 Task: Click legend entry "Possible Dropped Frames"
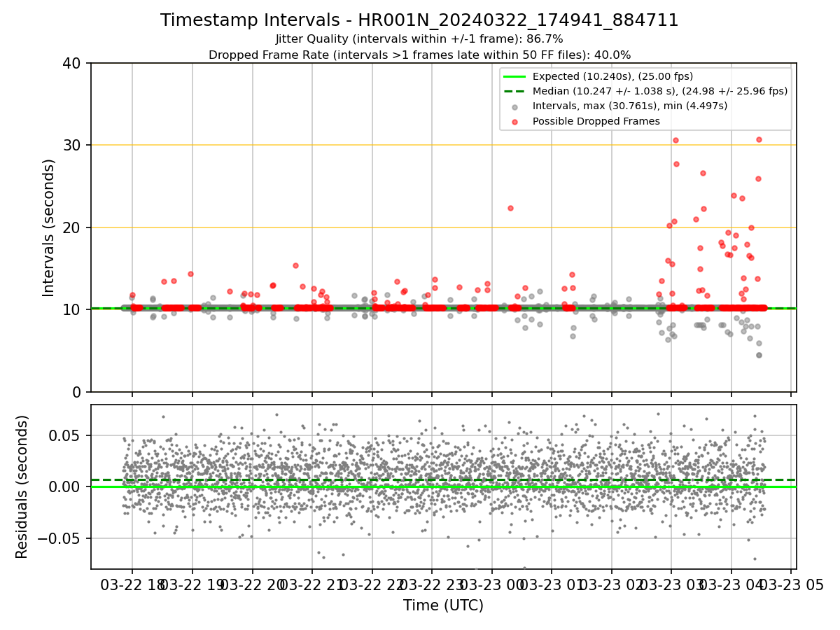coord(596,121)
